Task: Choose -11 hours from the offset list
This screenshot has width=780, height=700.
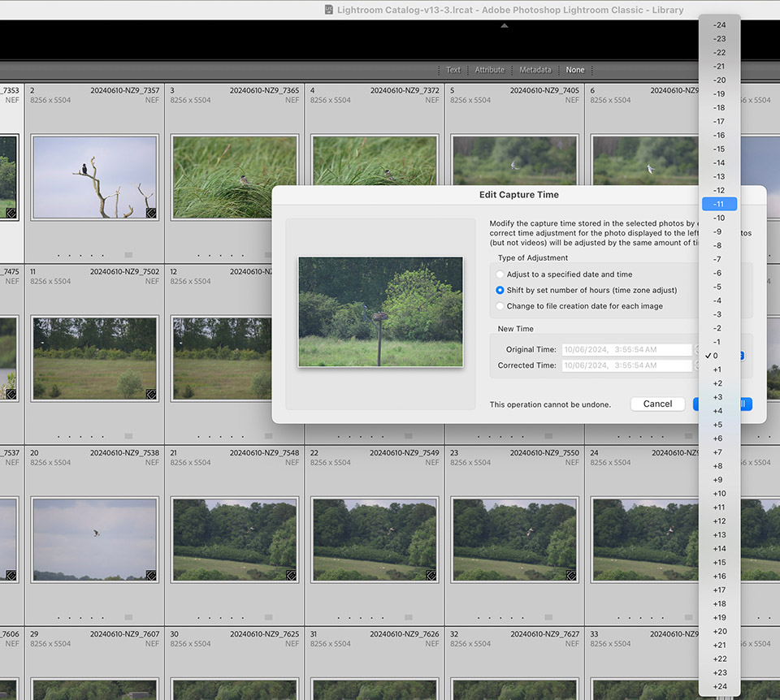Action: pyautogui.click(x=719, y=204)
